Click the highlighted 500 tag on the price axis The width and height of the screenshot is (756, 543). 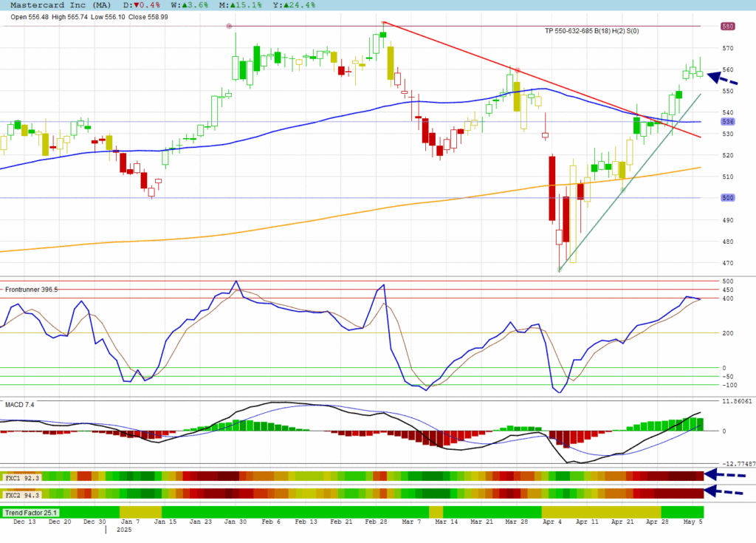coord(727,197)
